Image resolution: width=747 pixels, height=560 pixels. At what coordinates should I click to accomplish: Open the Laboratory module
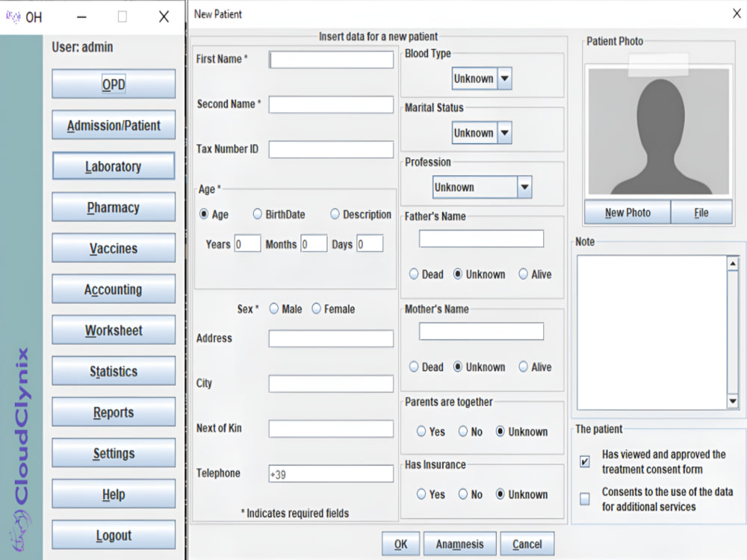coord(114,167)
